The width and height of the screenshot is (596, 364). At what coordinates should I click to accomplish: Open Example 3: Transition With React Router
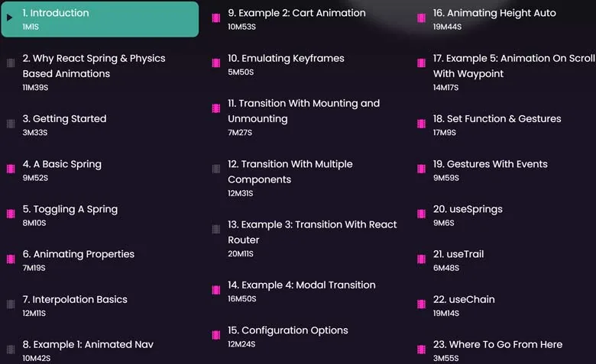click(x=312, y=232)
